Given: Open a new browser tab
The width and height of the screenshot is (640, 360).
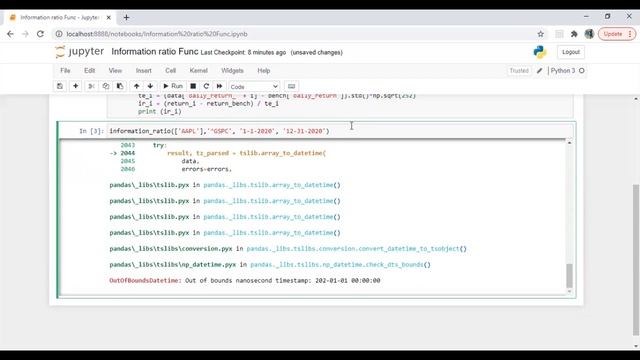Looking at the screenshot, I should [x=126, y=18].
